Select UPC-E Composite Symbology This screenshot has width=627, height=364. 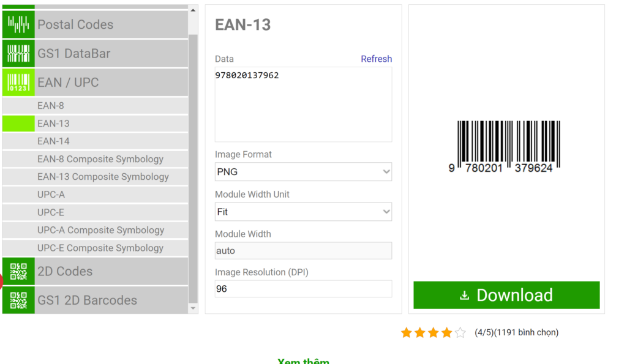click(x=95, y=248)
